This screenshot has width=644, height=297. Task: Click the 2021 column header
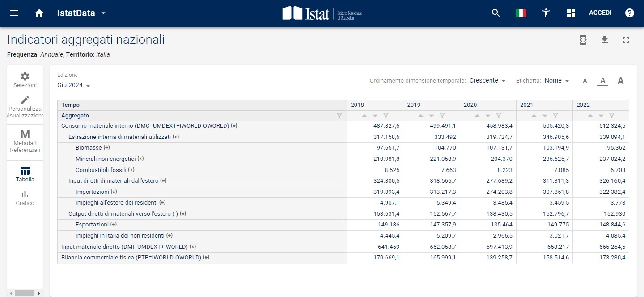click(544, 105)
